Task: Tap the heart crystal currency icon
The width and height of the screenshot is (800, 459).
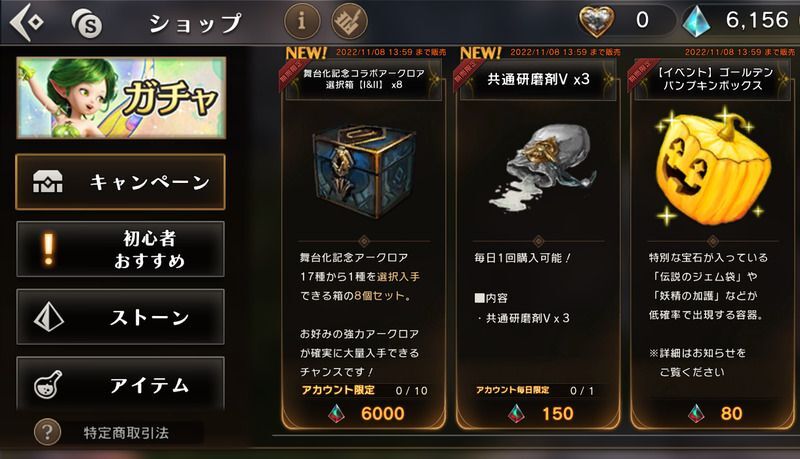Action: tap(595, 20)
